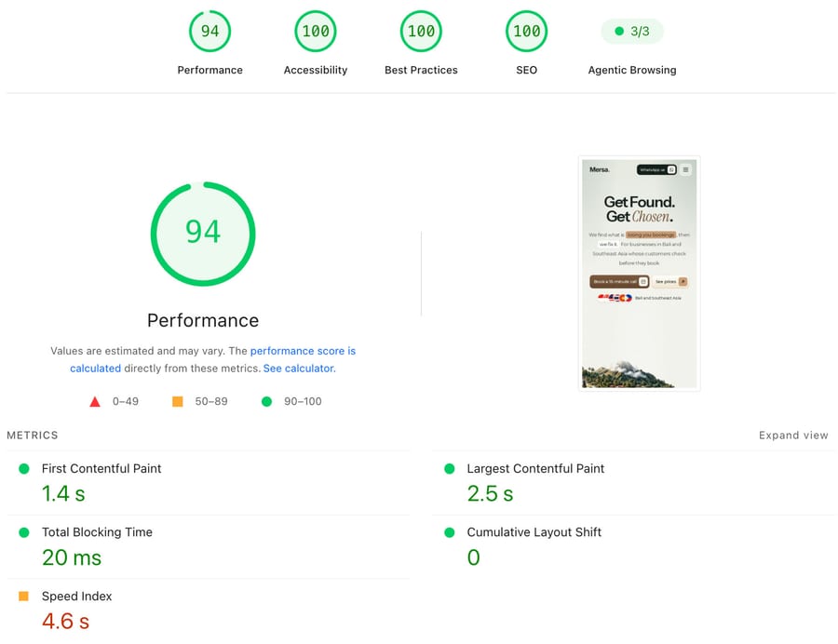
Task: Click the Speed Index metric title
Action: click(x=77, y=596)
